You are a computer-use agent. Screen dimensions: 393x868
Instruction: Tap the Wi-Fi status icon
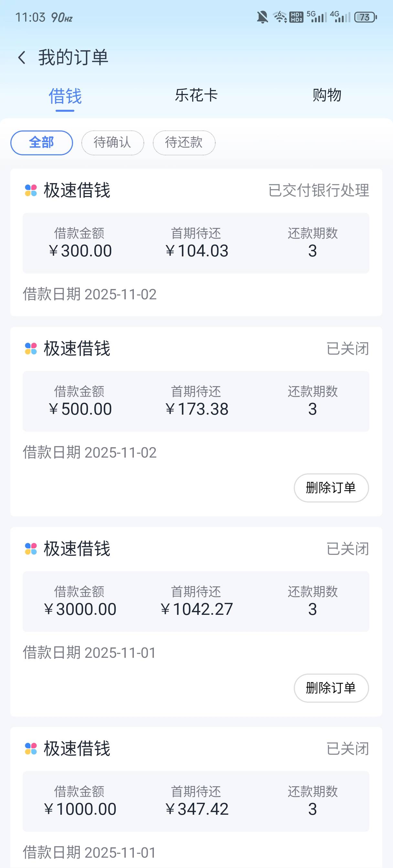[280, 17]
